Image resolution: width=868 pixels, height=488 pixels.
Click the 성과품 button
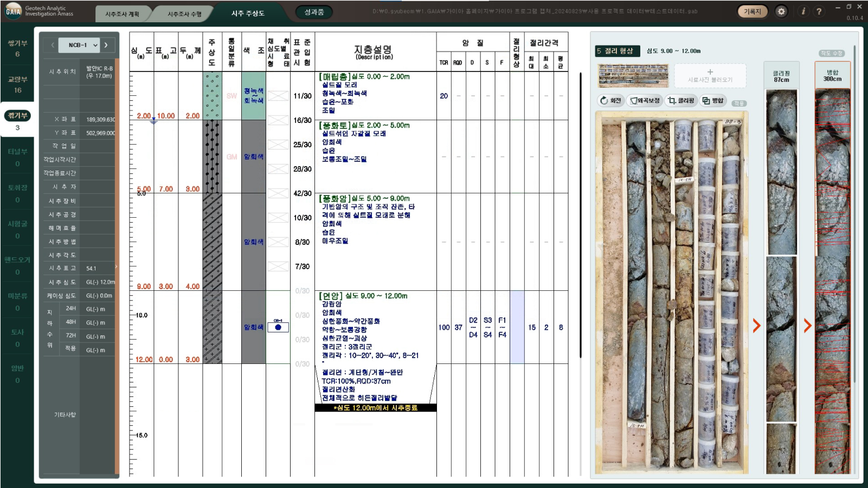(314, 12)
